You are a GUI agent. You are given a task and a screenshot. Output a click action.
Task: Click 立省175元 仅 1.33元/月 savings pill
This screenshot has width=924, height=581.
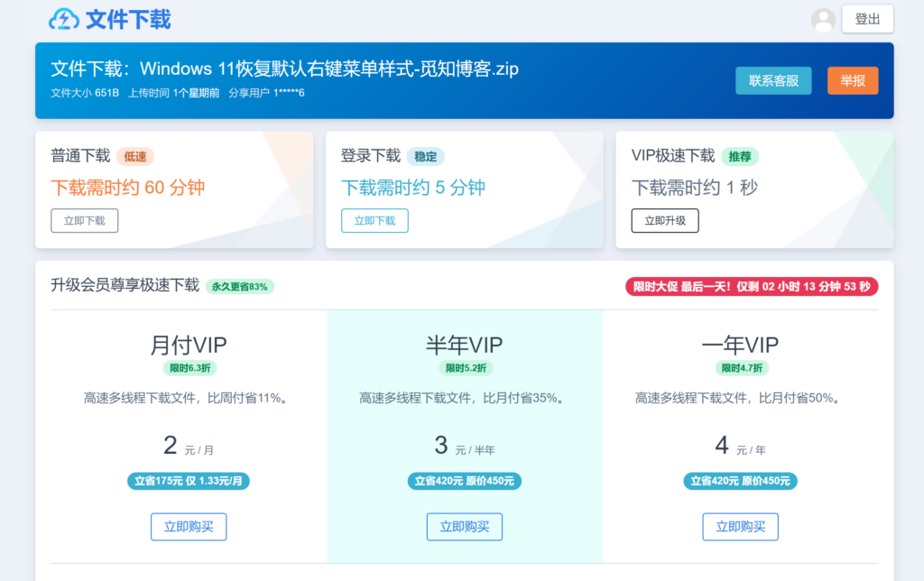[189, 482]
